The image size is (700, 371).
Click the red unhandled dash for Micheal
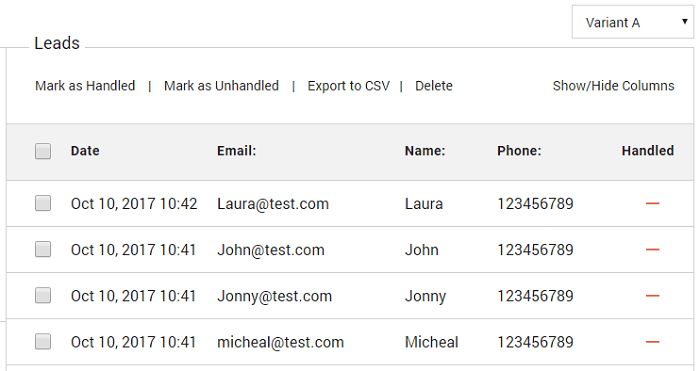(652, 342)
